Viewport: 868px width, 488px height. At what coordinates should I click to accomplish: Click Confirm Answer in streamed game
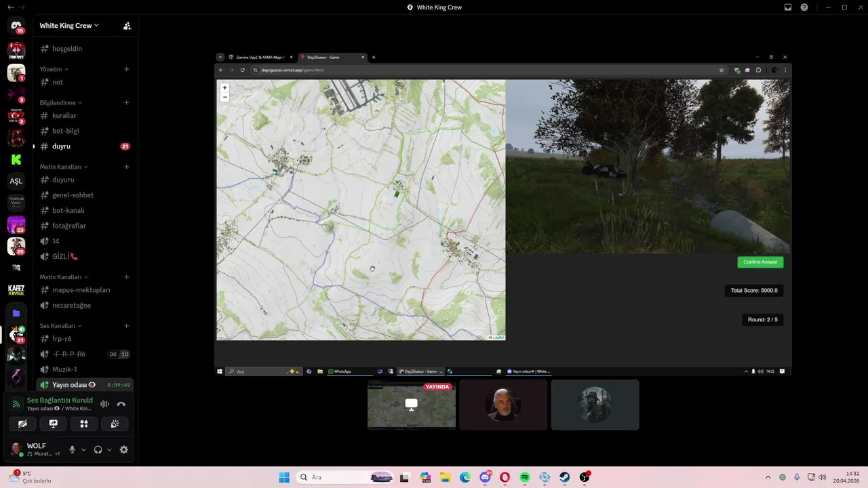(x=760, y=262)
